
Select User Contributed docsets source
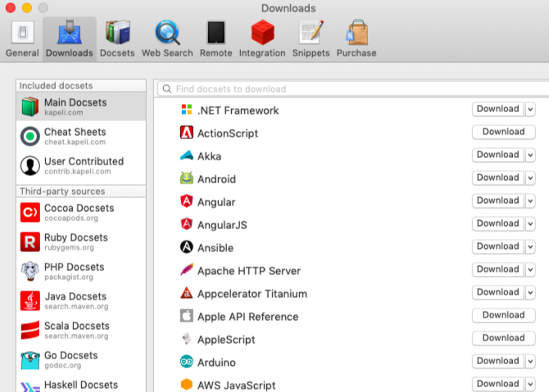(x=80, y=165)
